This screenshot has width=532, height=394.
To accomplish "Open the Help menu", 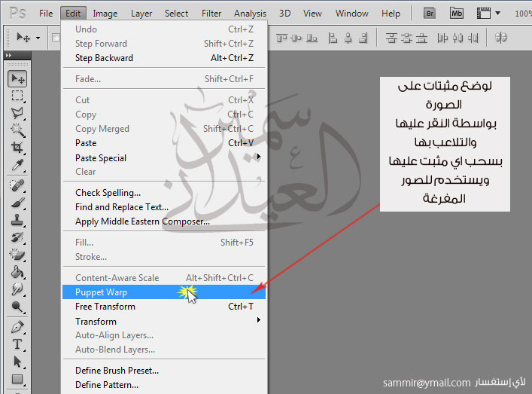I will [391, 14].
